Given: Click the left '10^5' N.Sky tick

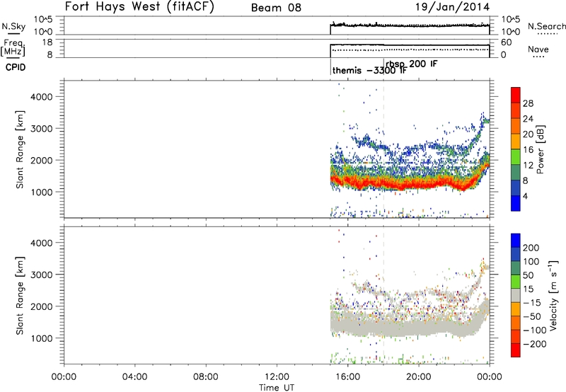Looking at the screenshot, I should coord(43,19).
